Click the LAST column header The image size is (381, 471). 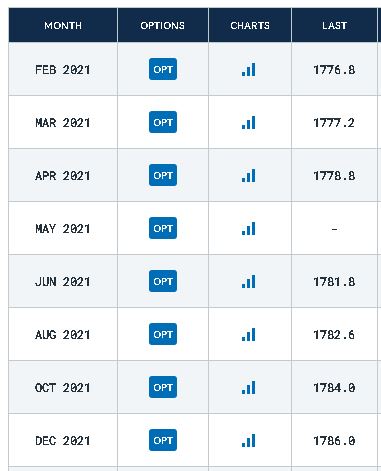(334, 25)
